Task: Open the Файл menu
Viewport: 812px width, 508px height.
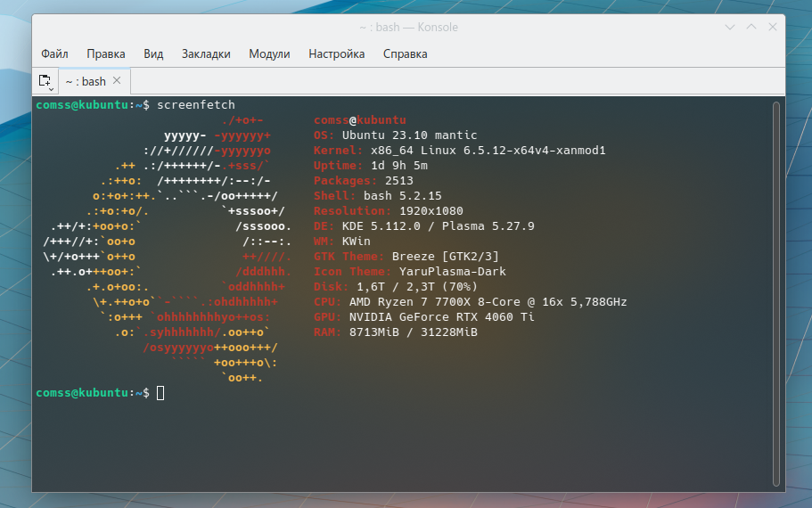Action: [54, 53]
